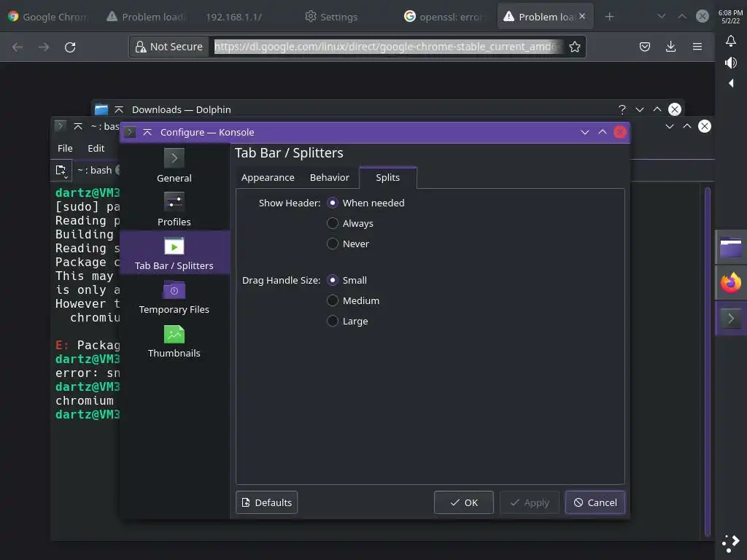Minimize the Dolphin window chevron

(x=640, y=109)
